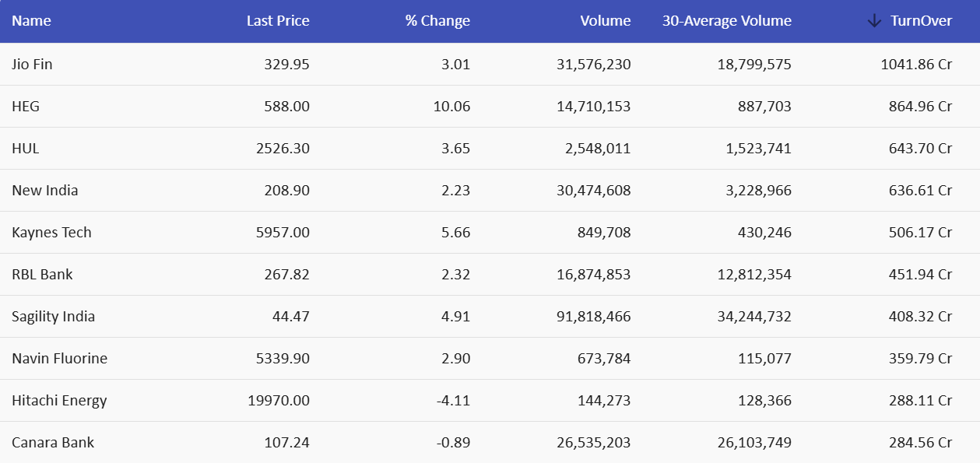The image size is (980, 463).
Task: Sort by % Change column header
Action: 437,21
